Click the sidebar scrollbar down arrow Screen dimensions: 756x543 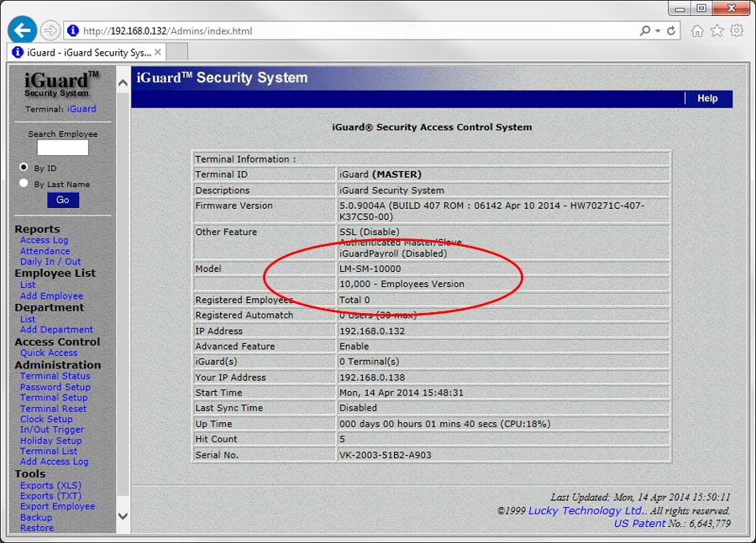pyautogui.click(x=123, y=516)
